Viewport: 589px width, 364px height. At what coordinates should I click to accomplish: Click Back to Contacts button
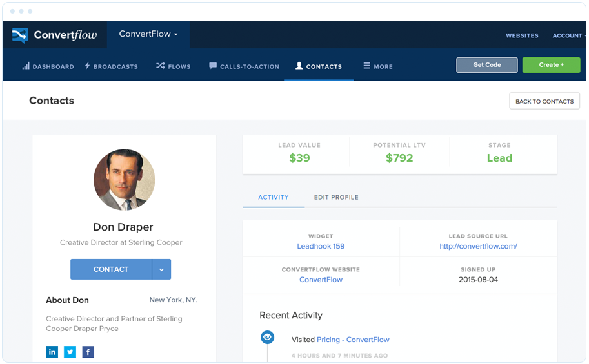[x=544, y=101]
